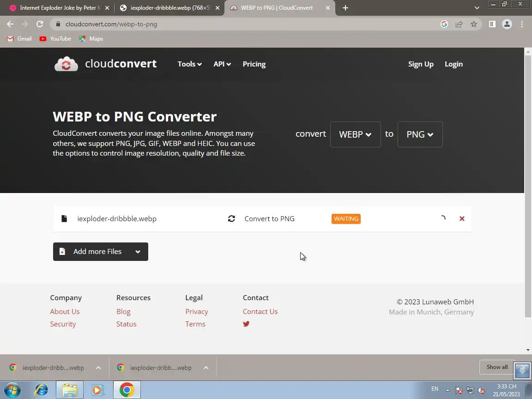Open a new tab with plus icon
The height and width of the screenshot is (399, 532).
click(x=345, y=8)
